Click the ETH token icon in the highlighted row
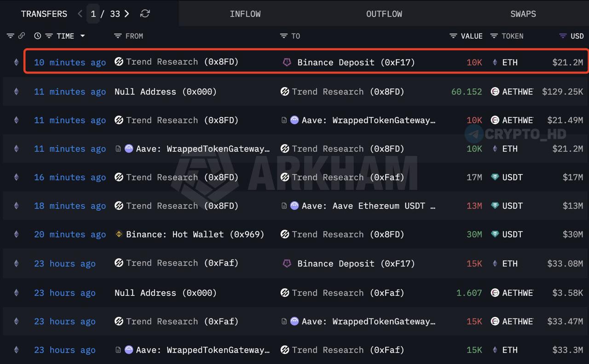 tap(495, 62)
